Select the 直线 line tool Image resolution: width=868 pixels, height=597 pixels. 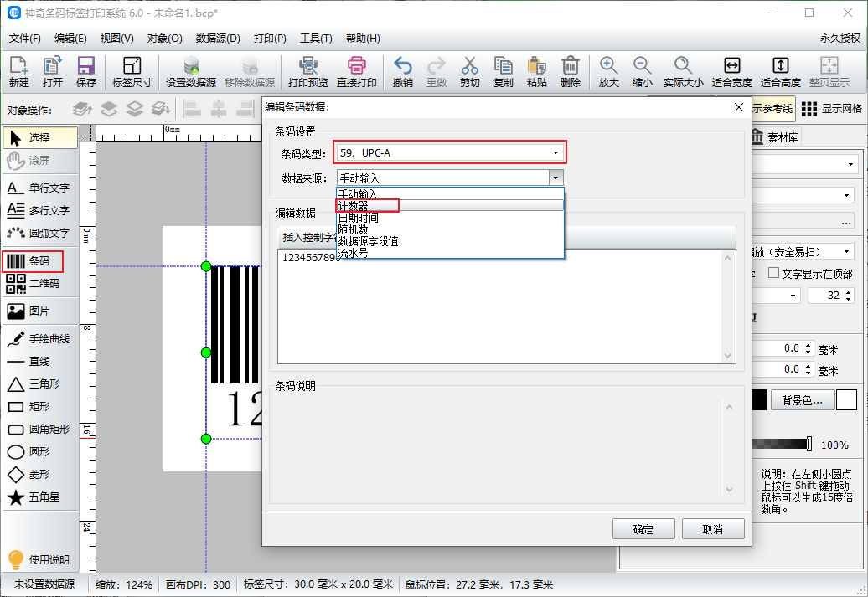pos(40,362)
